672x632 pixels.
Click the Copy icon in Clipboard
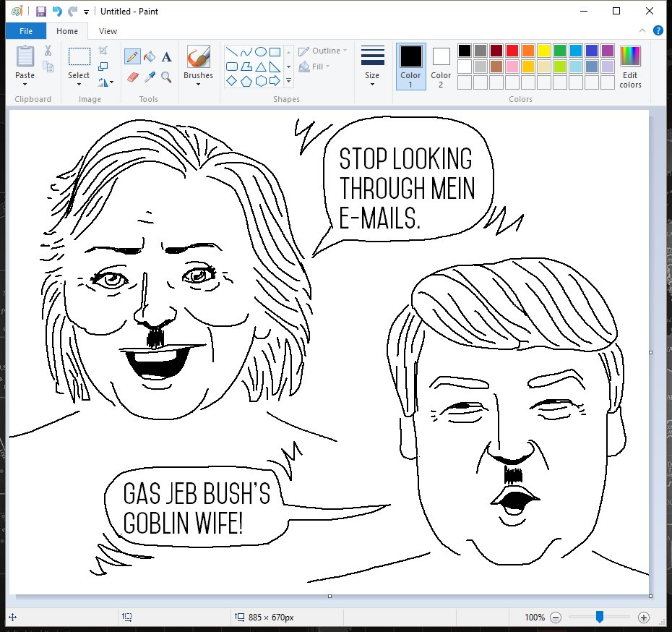pos(48,67)
